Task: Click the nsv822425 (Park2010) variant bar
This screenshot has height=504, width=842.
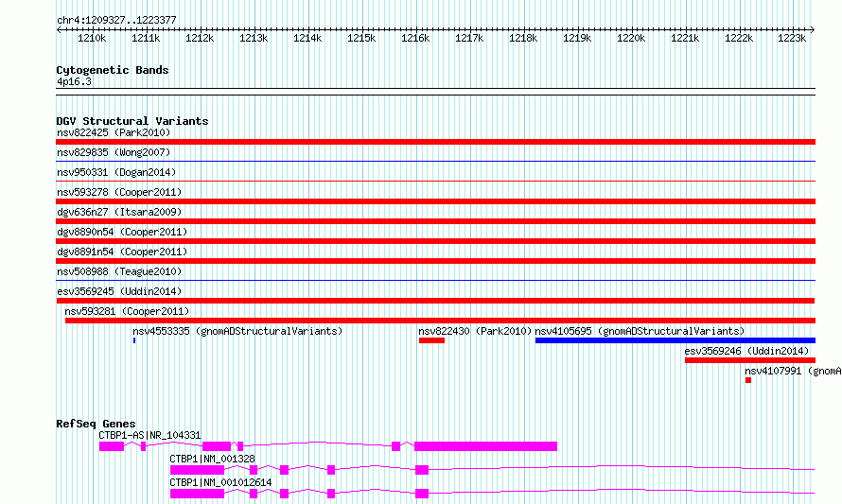Action: 435,142
